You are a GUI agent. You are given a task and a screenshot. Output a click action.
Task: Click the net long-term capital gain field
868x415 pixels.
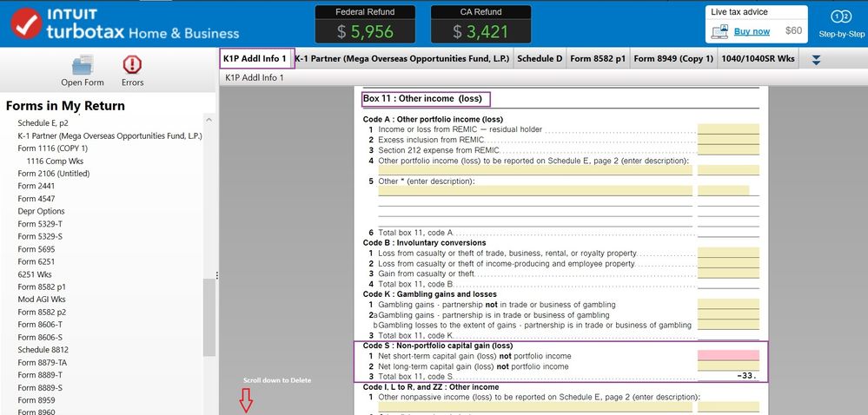point(728,366)
